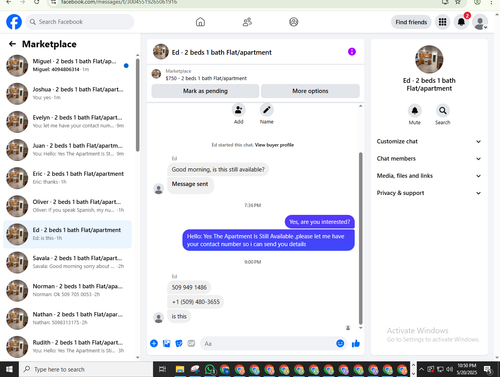Choose a sticker icon
The height and width of the screenshot is (377, 500).
pos(179,343)
